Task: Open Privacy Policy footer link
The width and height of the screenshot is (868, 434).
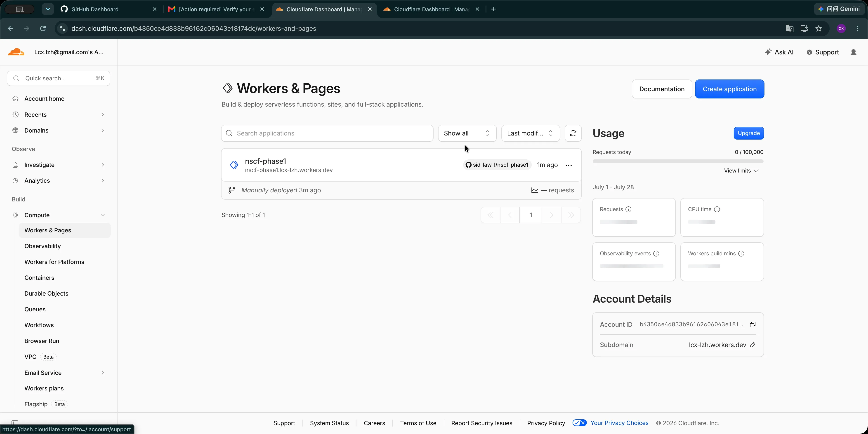Action: 546,423
